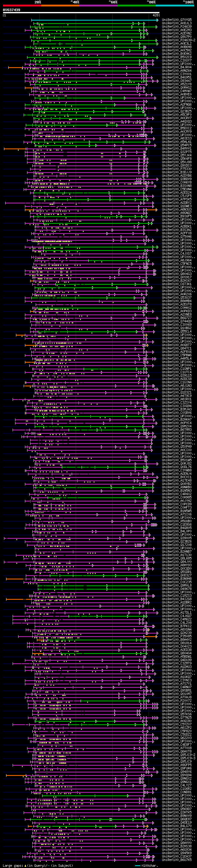197x868 pixels.
Task: Open hit UniRef100_A0E2M3
Action: tap(177, 30)
